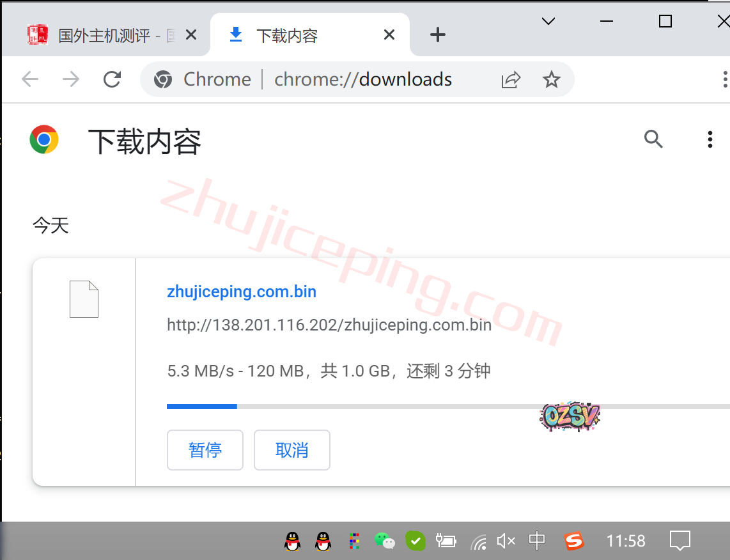Cancel the download with 取消 button
The width and height of the screenshot is (730, 560).
[x=291, y=450]
